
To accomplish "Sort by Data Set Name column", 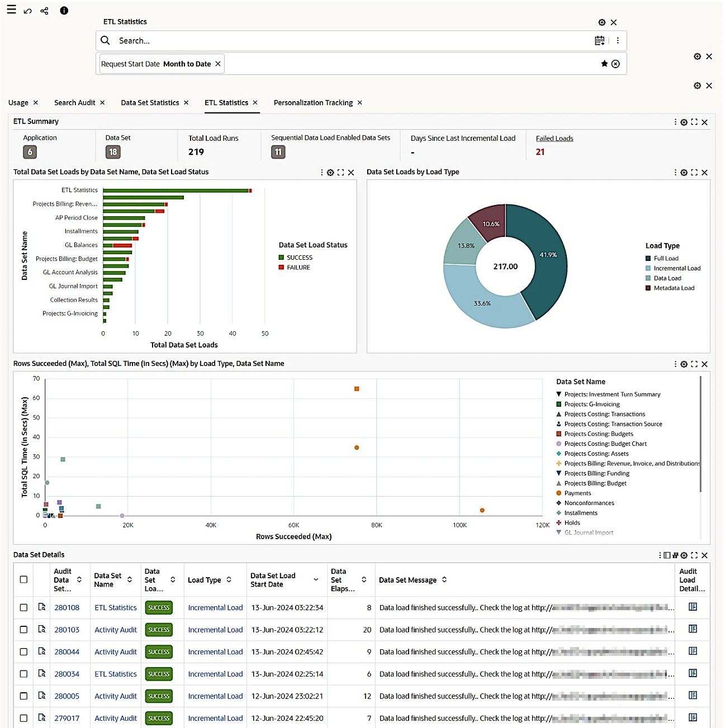I will point(130,580).
